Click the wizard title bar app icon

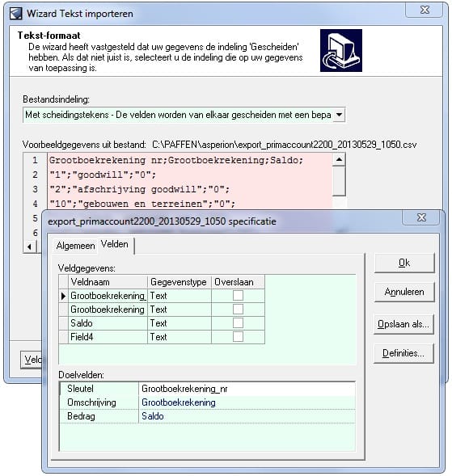click(x=16, y=14)
